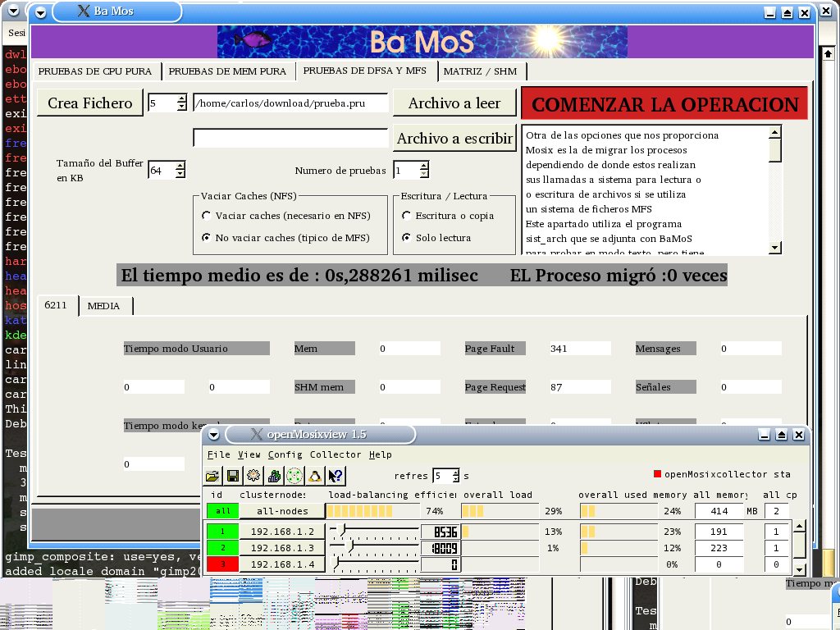Image resolution: width=840 pixels, height=630 pixels.
Task: Click the open folder icon in openMosixview
Action: tap(212, 476)
